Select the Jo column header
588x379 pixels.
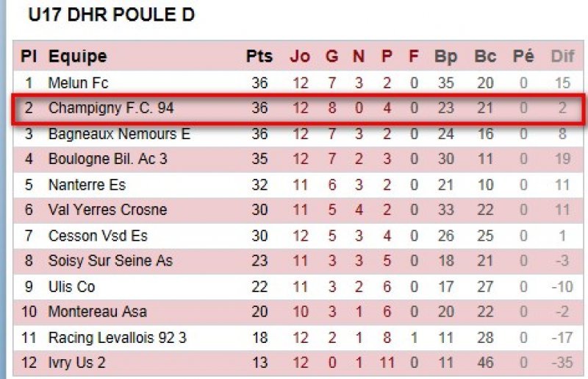(300, 57)
